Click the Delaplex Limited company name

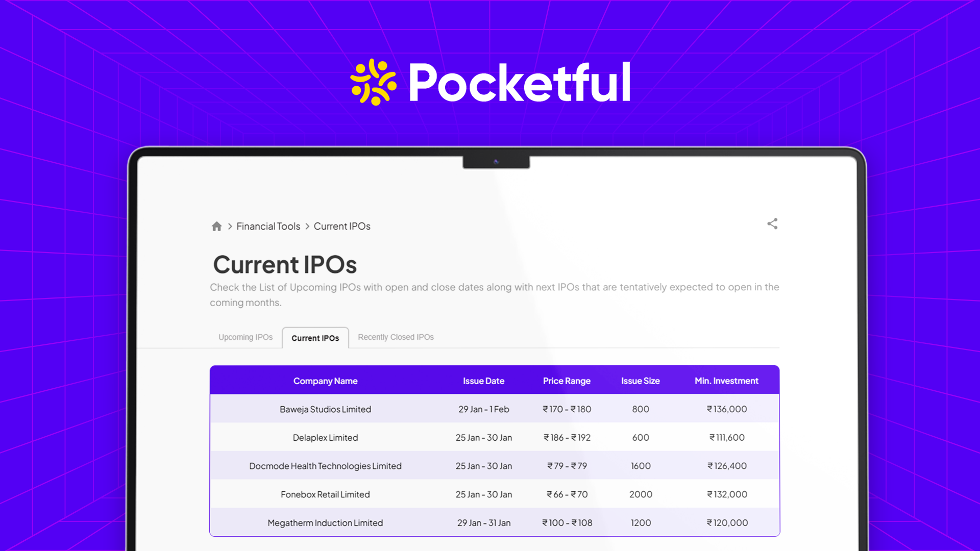(325, 437)
